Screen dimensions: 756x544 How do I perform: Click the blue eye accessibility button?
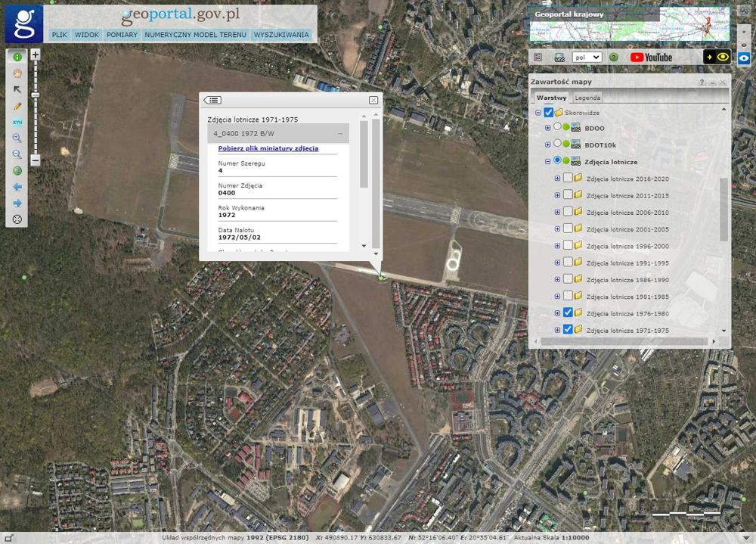tap(744, 58)
